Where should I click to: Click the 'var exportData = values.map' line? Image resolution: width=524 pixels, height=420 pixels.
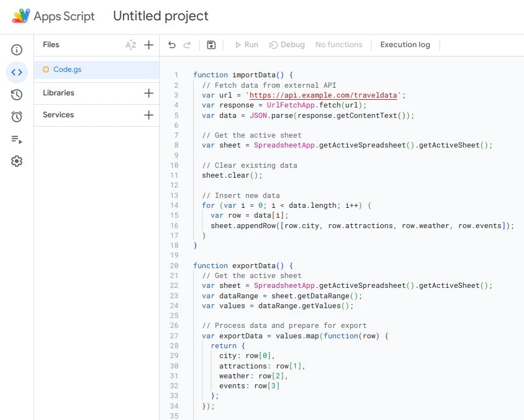(x=295, y=336)
